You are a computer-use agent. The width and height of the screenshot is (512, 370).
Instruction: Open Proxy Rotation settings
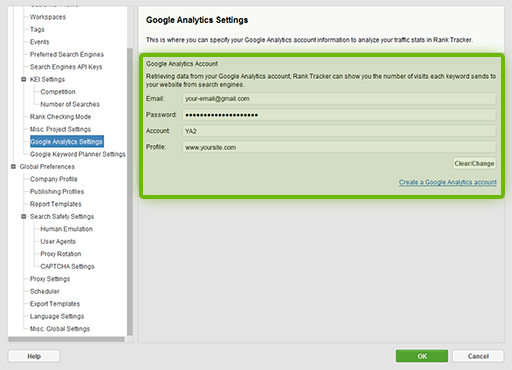pos(61,254)
